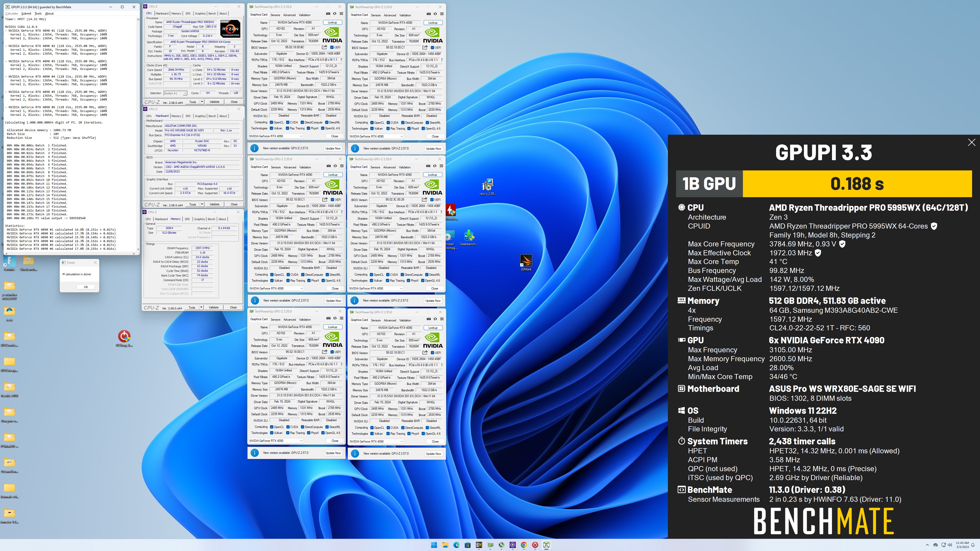This screenshot has width=980, height=551.
Task: Select the Results A100 desktop folder
Action: pyautogui.click(x=9, y=389)
